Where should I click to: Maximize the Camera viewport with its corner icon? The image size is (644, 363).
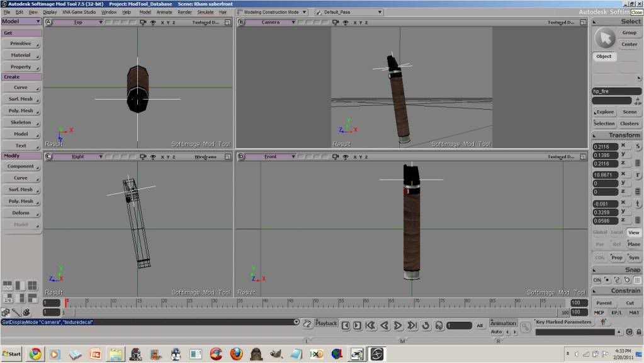point(583,22)
